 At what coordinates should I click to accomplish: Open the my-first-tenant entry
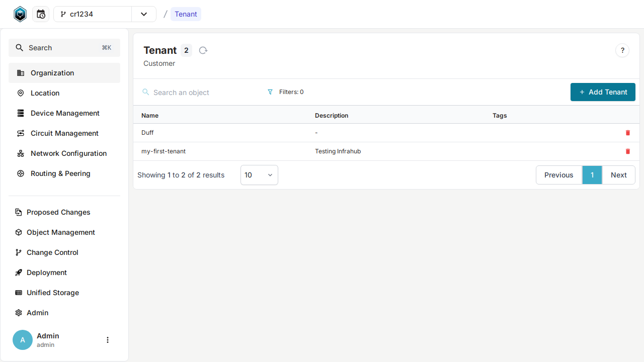coord(164,151)
